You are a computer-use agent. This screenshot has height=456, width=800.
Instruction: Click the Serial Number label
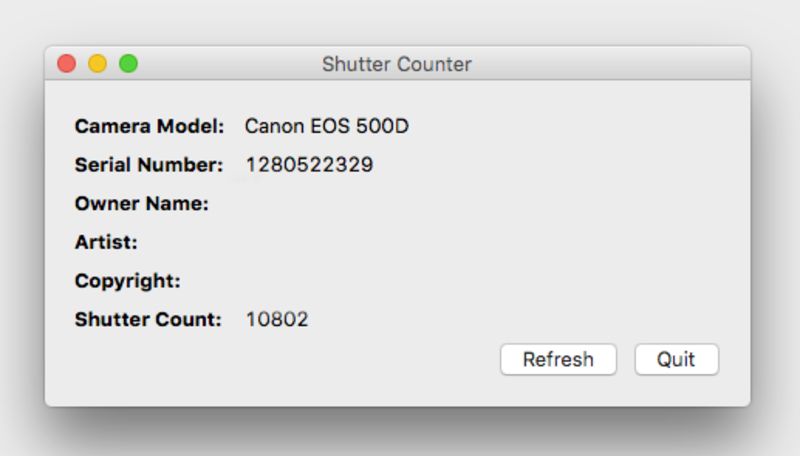149,165
